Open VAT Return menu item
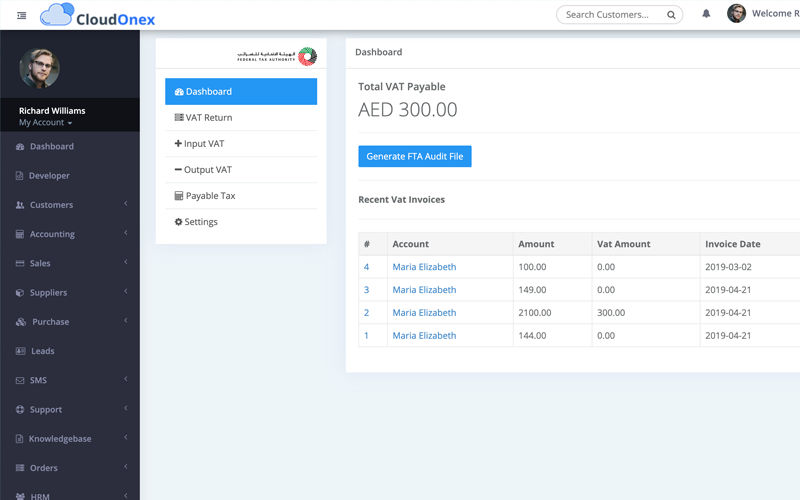Viewport: 800px width, 500px height. pyautogui.click(x=241, y=117)
